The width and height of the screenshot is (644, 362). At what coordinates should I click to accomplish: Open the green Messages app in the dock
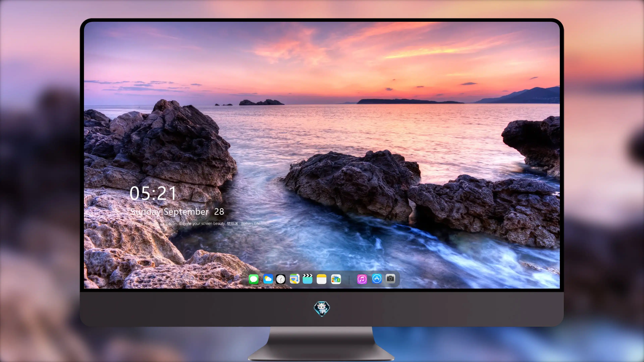254,279
